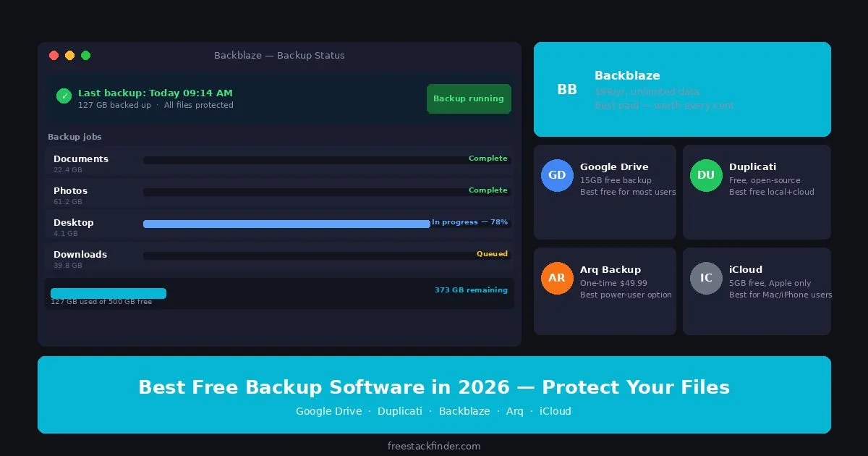The image size is (868, 456).
Task: Open the freestackfinder.com link
Action: point(434,446)
